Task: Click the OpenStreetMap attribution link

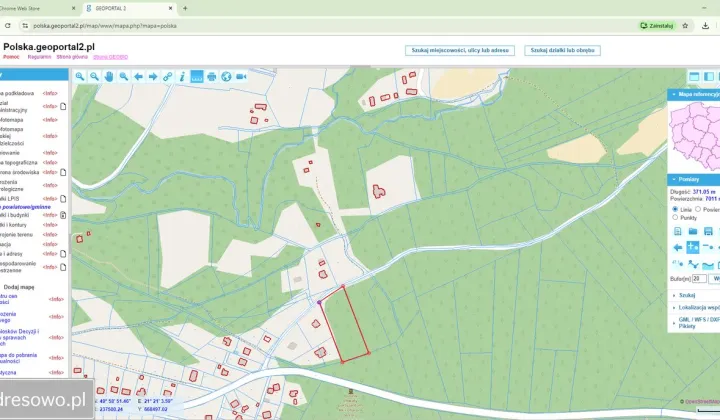Action: coord(702,402)
